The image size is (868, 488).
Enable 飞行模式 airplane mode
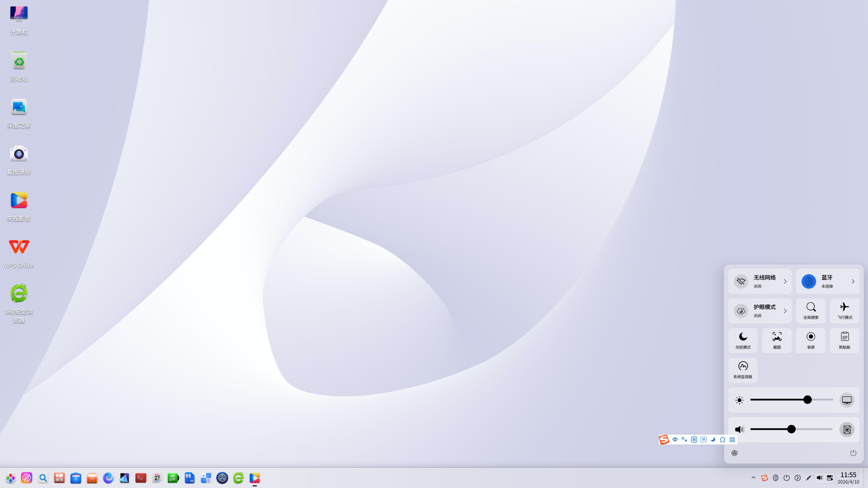tap(845, 311)
